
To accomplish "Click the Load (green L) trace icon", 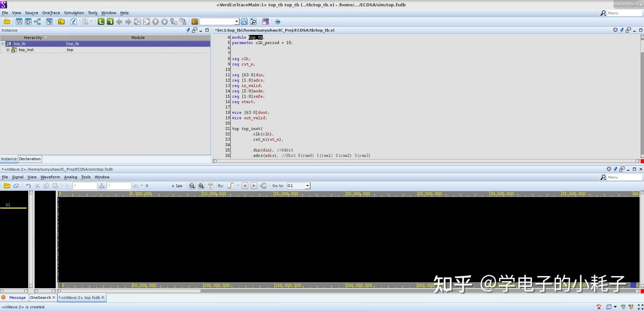I will pos(101,21).
